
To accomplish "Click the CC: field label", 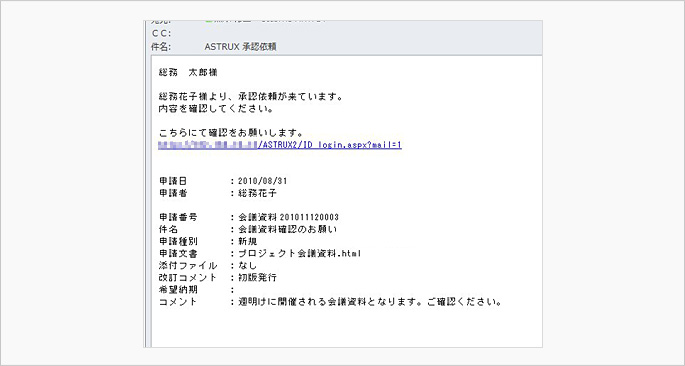I will click(161, 33).
